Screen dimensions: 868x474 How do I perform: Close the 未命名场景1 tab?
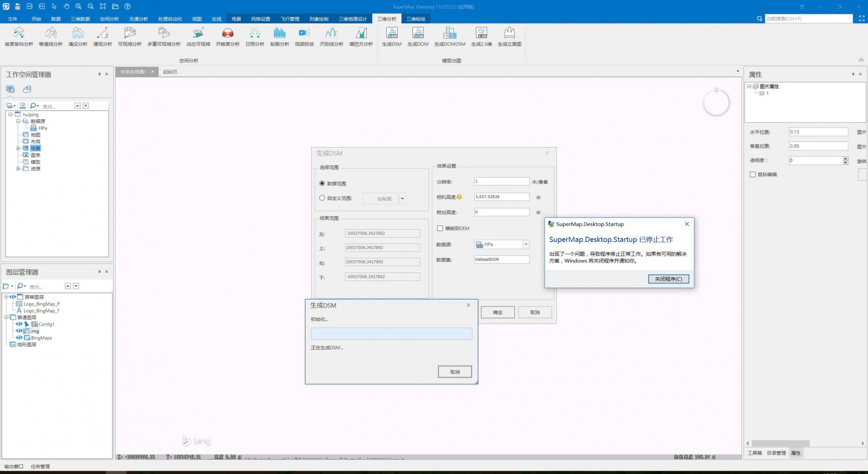point(153,72)
